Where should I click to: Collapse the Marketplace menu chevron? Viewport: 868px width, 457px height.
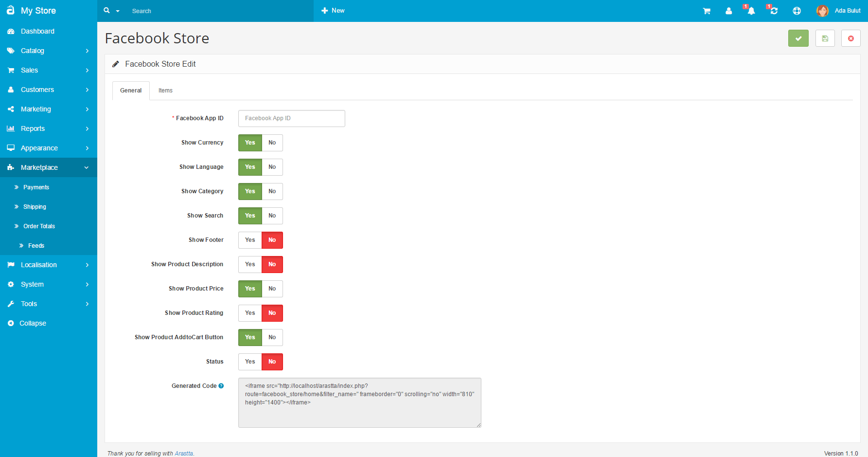87,167
